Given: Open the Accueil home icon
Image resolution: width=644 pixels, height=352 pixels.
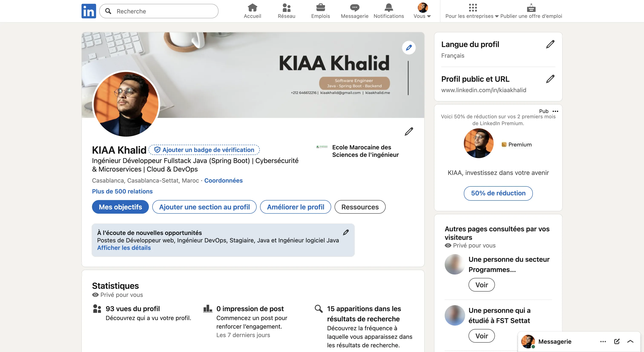Looking at the screenshot, I should click(x=252, y=8).
